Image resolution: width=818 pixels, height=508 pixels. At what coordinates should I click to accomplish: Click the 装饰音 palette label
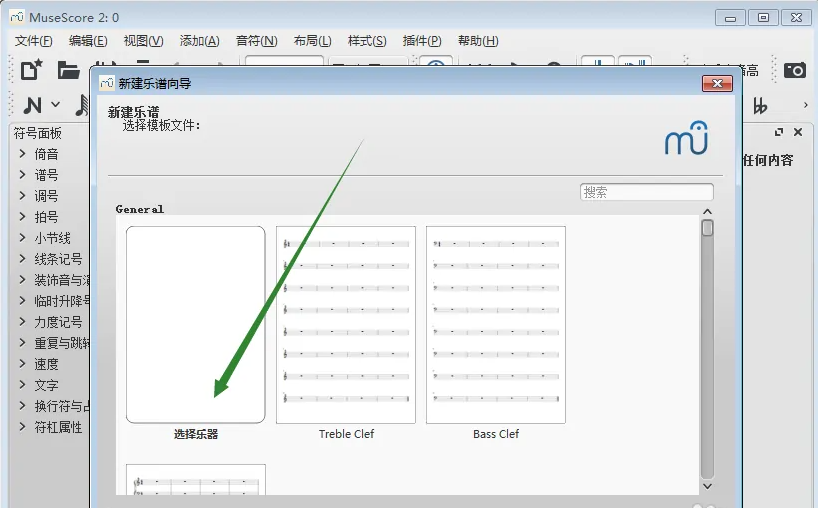point(62,280)
